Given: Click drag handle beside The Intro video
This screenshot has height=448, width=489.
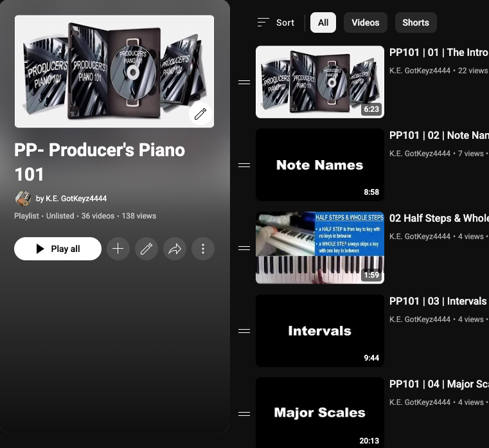Looking at the screenshot, I should [244, 82].
